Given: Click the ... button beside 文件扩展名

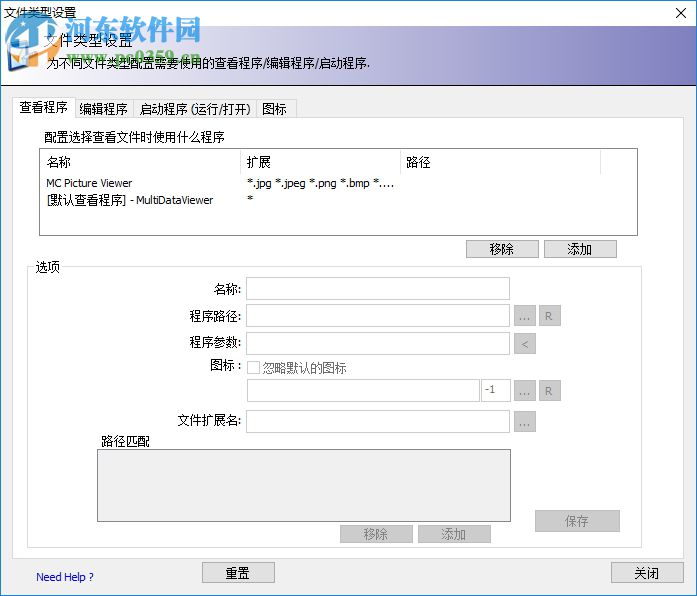Looking at the screenshot, I should pos(525,421).
